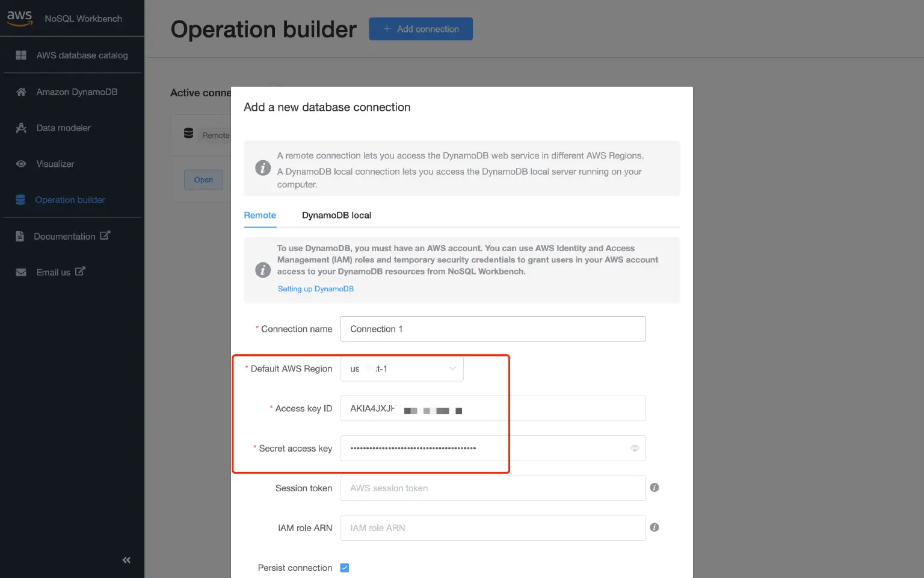Click the Add connection button
The height and width of the screenshot is (578, 924).
click(420, 28)
